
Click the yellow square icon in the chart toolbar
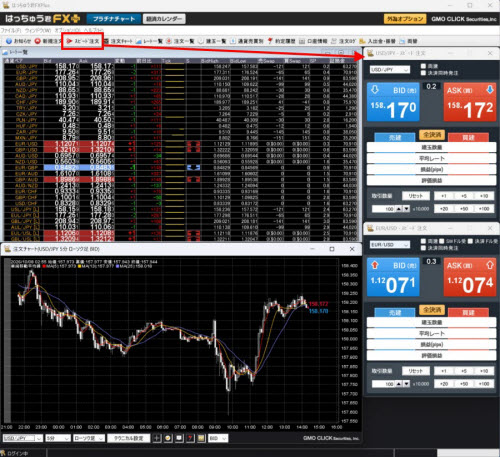[201, 438]
